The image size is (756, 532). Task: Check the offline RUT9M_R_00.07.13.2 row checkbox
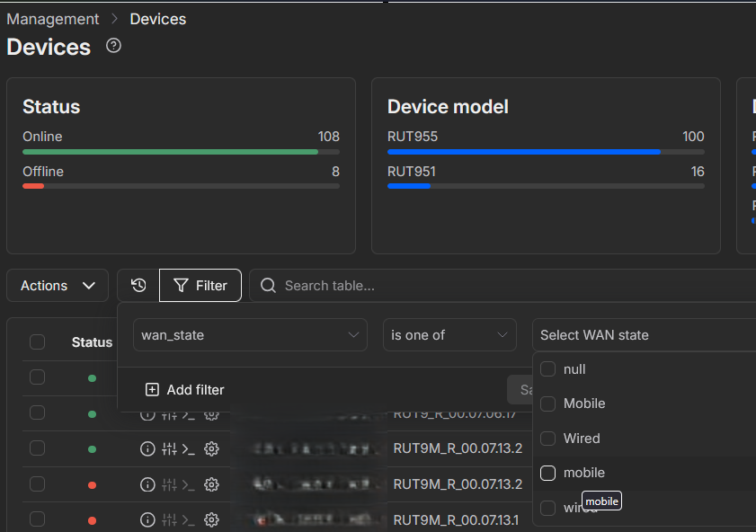pos(37,483)
